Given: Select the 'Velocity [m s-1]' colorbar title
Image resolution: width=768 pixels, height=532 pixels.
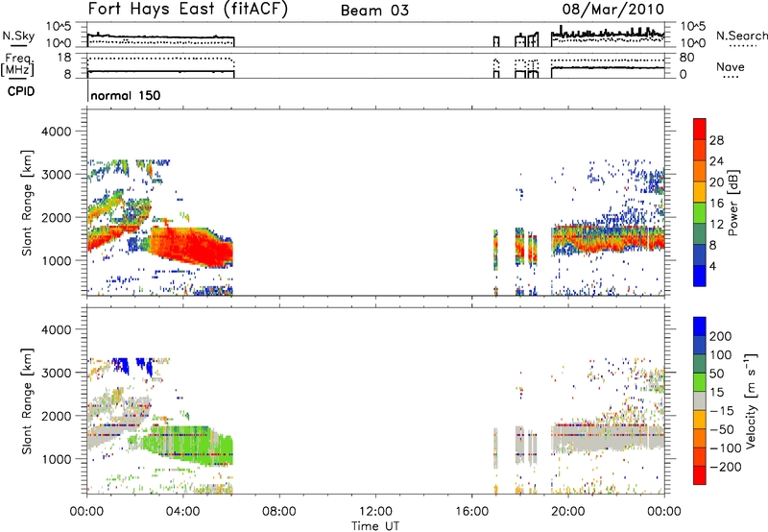Looking at the screenshot, I should [751, 400].
